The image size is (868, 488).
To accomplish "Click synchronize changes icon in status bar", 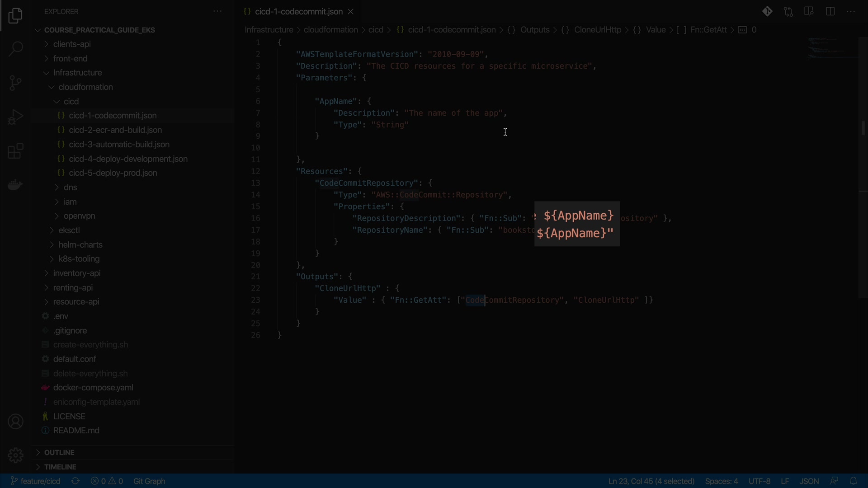I will (75, 481).
